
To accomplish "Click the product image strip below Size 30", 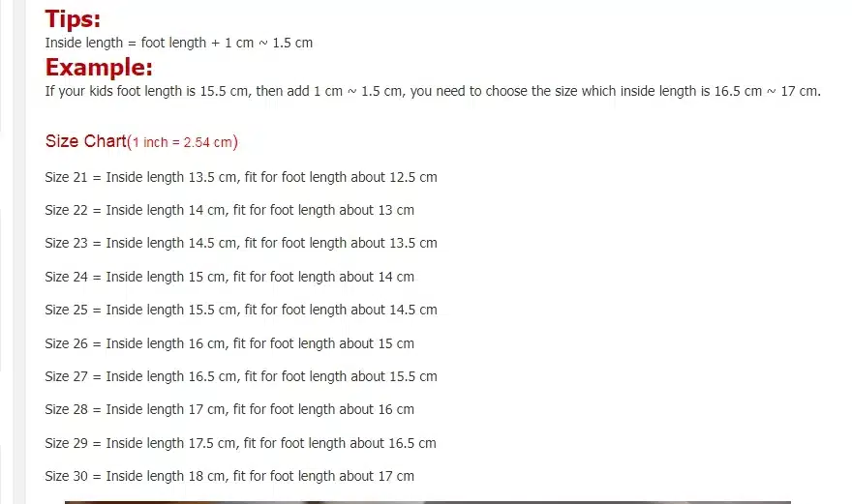I will (x=428, y=502).
